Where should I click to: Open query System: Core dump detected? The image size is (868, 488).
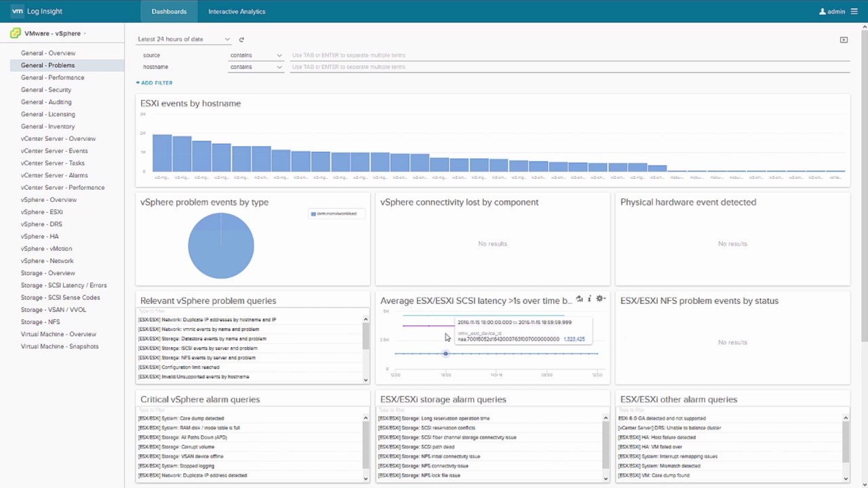(x=180, y=419)
